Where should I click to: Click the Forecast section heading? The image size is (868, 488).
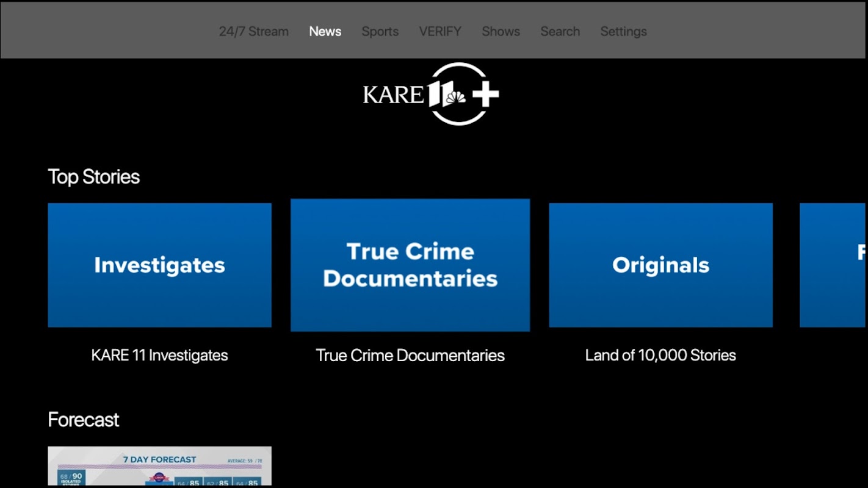[x=83, y=420]
